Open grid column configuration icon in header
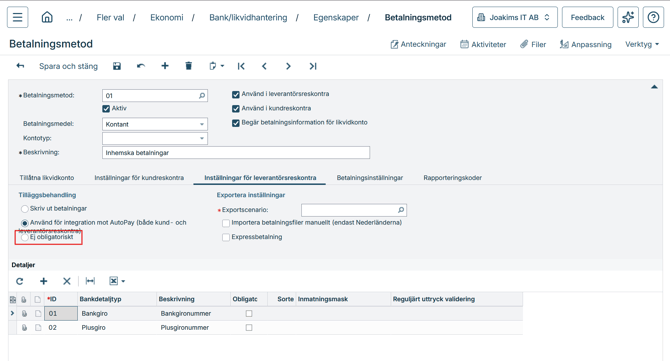Image resolution: width=670 pixels, height=361 pixels. point(13,299)
